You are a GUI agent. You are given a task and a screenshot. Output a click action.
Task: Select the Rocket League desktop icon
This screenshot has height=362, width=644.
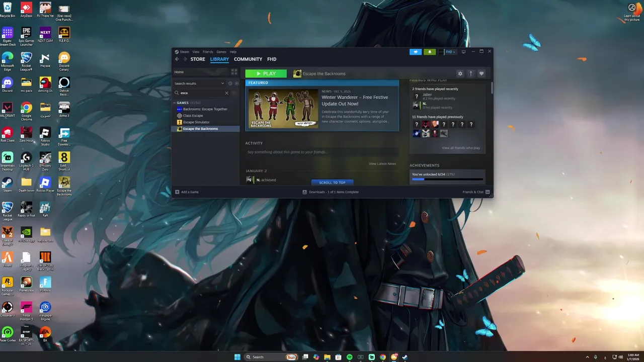click(x=7, y=211)
